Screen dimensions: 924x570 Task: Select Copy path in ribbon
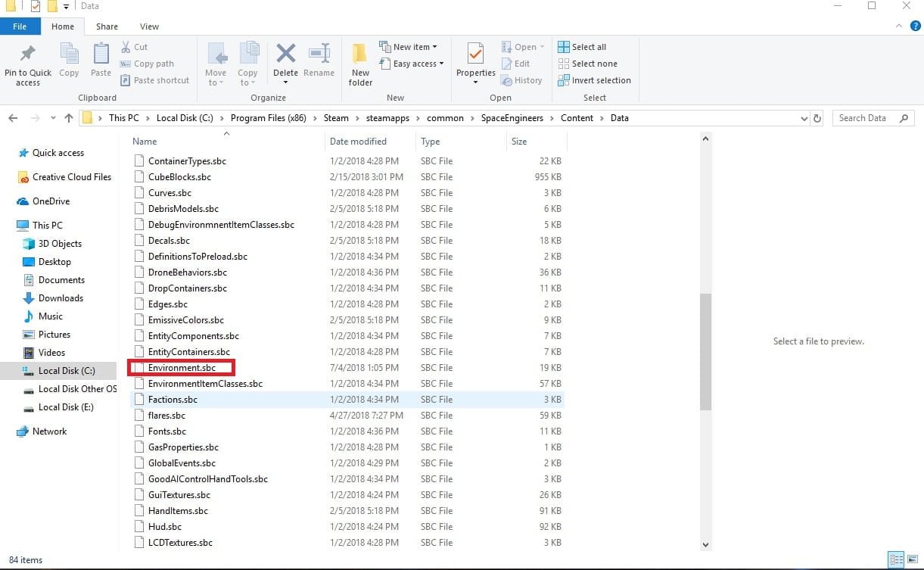pos(147,64)
